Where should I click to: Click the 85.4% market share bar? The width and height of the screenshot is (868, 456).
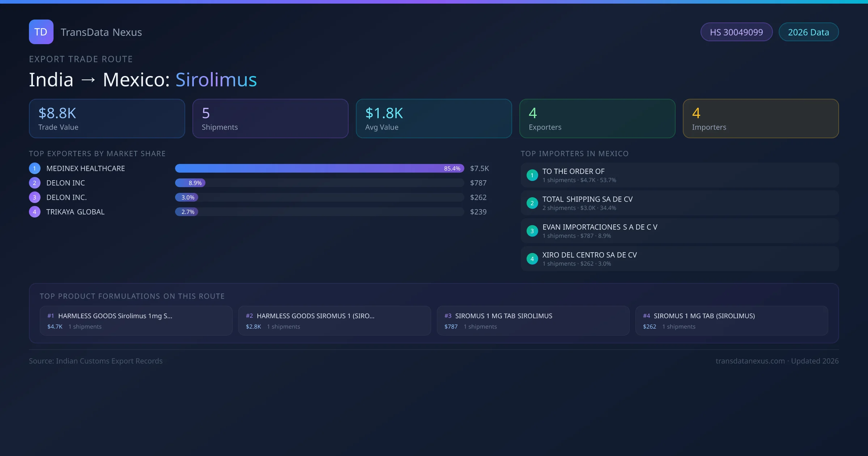coord(319,168)
